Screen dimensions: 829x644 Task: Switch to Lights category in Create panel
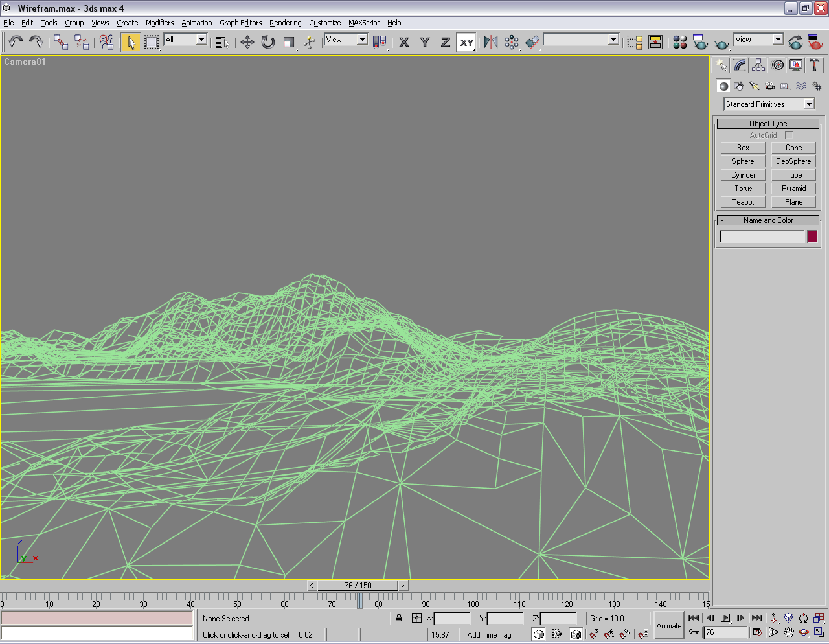tap(754, 86)
